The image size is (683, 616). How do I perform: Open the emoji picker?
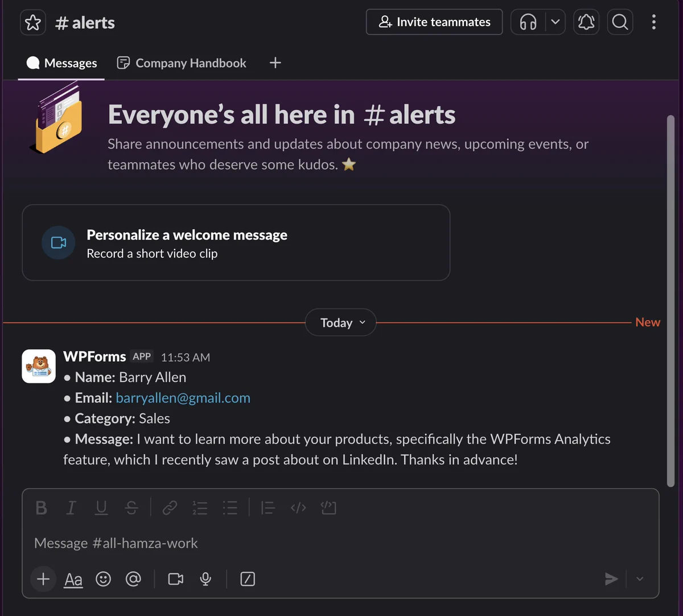click(x=103, y=579)
